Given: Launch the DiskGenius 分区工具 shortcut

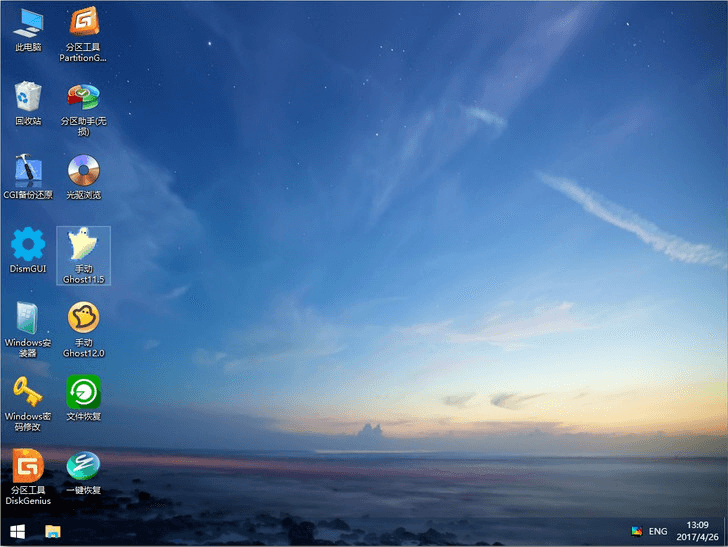Looking at the screenshot, I should coord(28,465).
